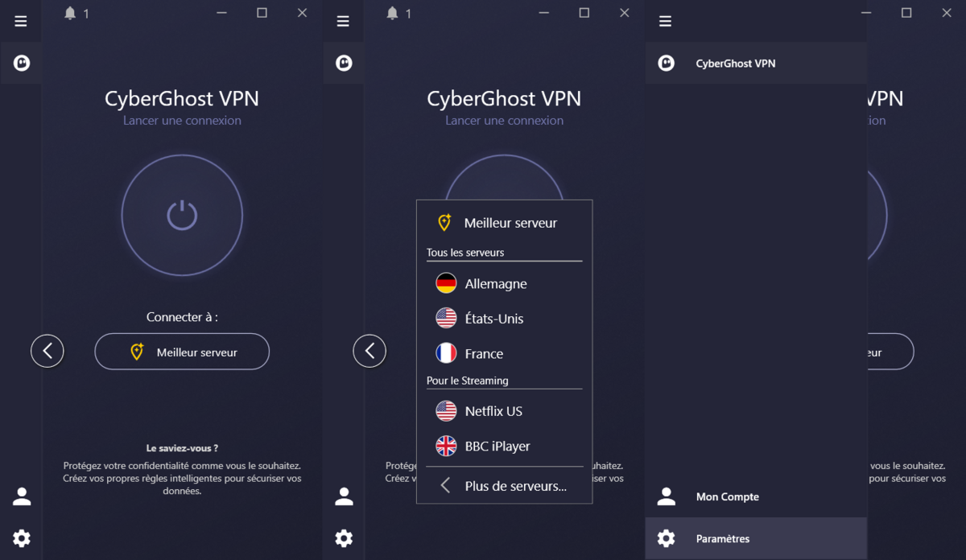Open Mon Compte in the expanded menu
Screen dimensions: 966x560
[756, 496]
